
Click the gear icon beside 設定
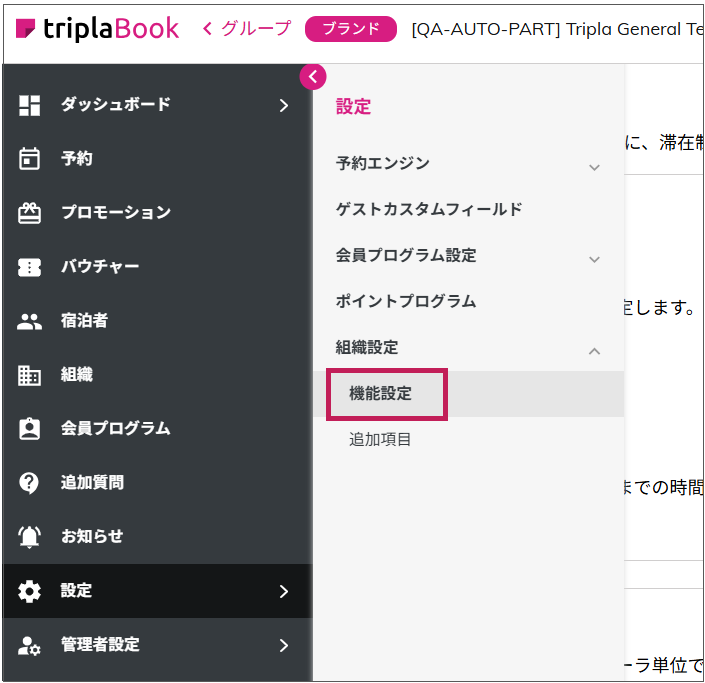[x=30, y=591]
